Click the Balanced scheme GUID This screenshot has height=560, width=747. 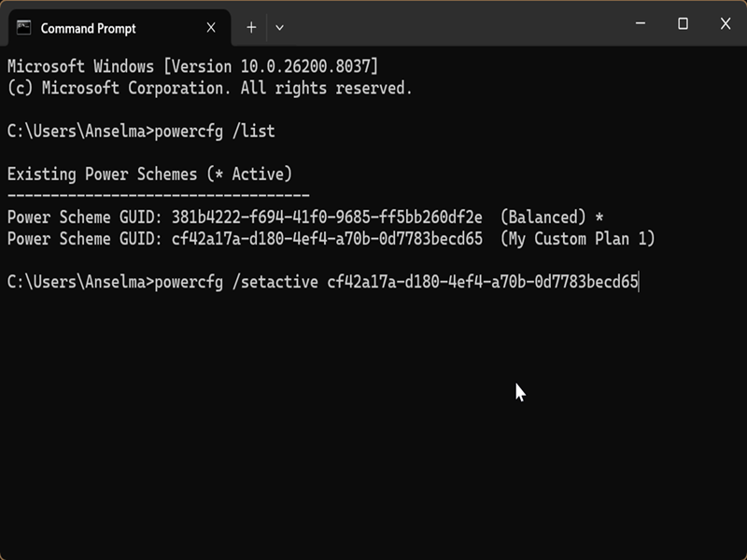click(x=327, y=217)
